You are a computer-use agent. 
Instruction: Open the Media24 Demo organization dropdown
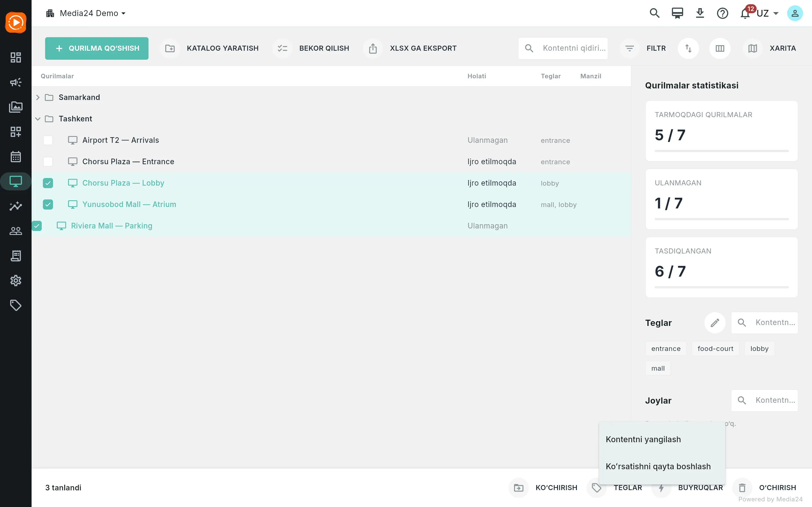tap(86, 14)
